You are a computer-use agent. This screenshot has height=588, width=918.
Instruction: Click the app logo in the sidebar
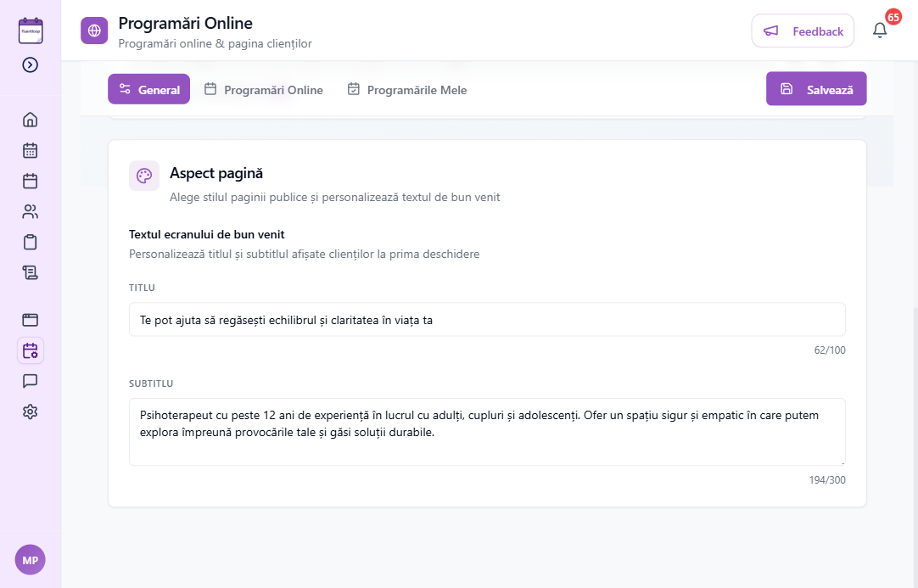click(x=31, y=31)
